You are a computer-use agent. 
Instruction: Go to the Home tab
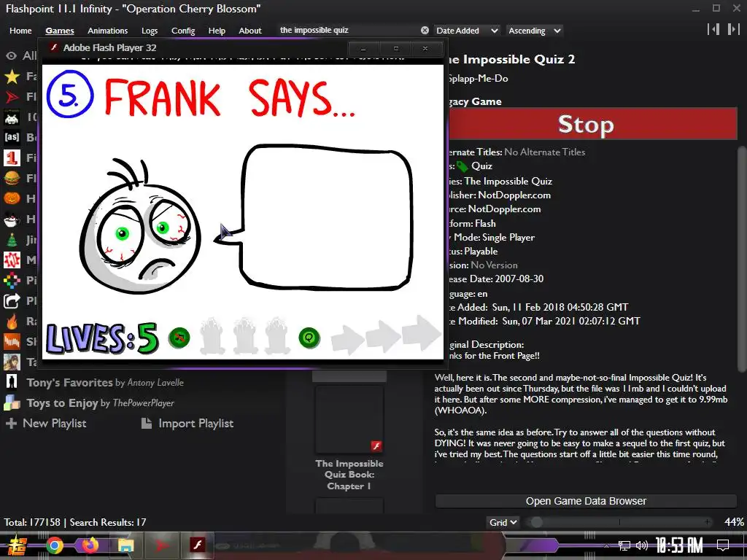[x=20, y=31]
